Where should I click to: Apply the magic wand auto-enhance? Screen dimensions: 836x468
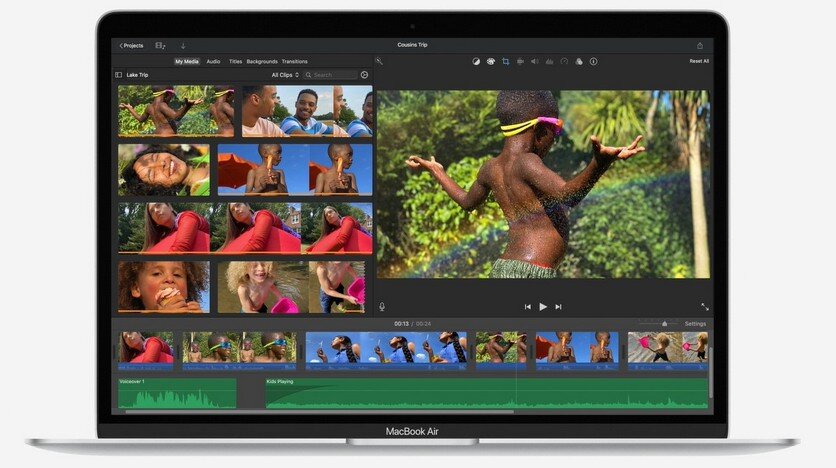pos(379,61)
